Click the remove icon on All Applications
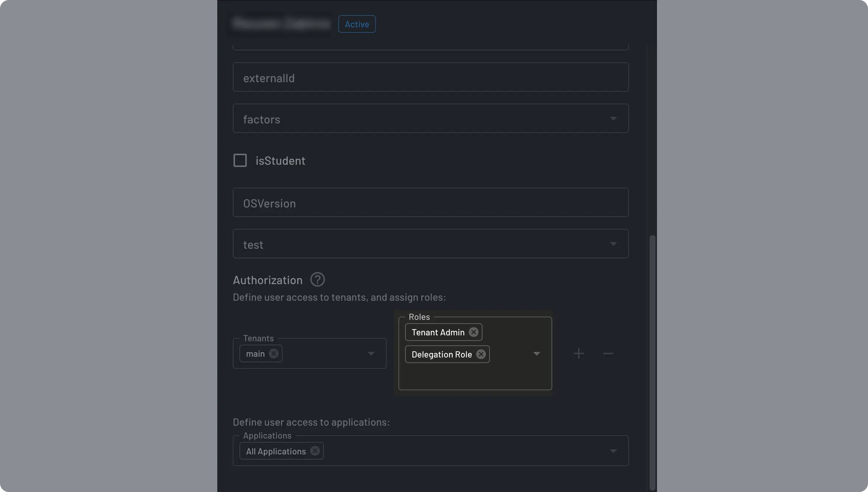Image resolution: width=868 pixels, height=492 pixels. [314, 450]
